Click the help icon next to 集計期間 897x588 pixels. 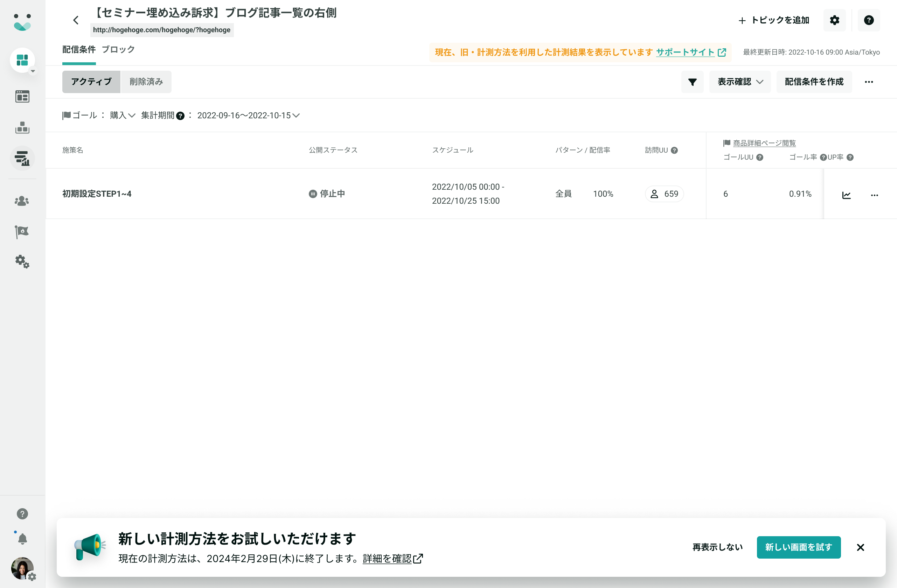(x=181, y=115)
